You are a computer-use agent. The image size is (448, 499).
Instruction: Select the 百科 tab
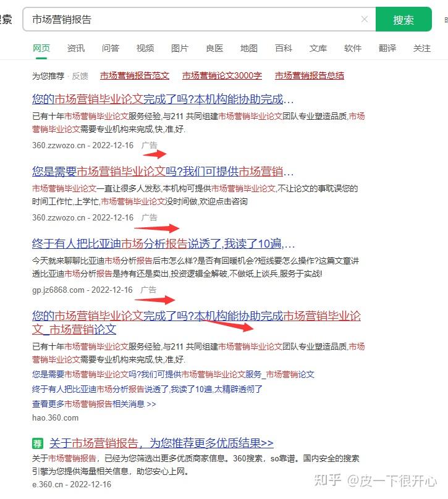click(x=284, y=48)
